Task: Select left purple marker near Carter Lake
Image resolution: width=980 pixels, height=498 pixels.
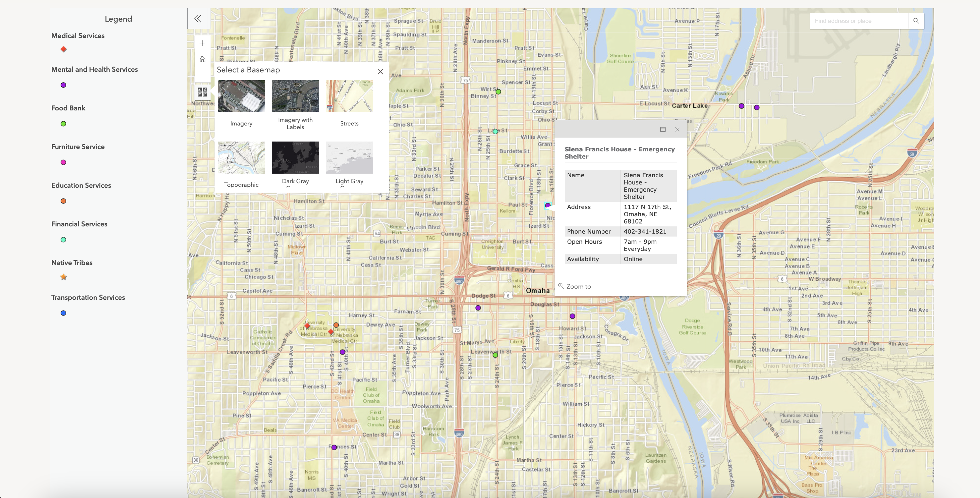Action: pos(742,106)
